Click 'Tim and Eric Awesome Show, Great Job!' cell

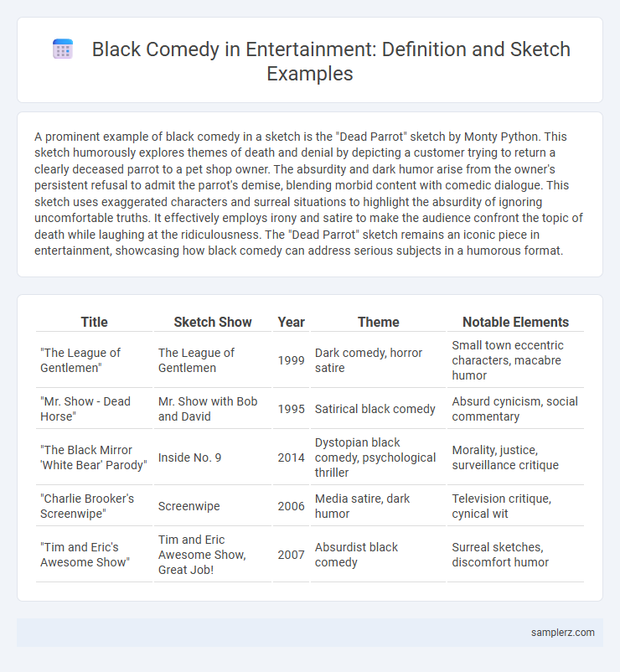coord(213,555)
